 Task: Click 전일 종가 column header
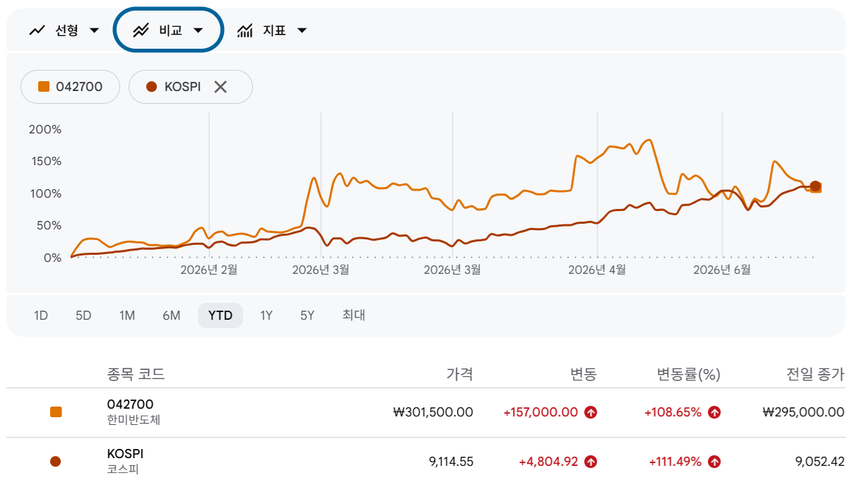(816, 374)
